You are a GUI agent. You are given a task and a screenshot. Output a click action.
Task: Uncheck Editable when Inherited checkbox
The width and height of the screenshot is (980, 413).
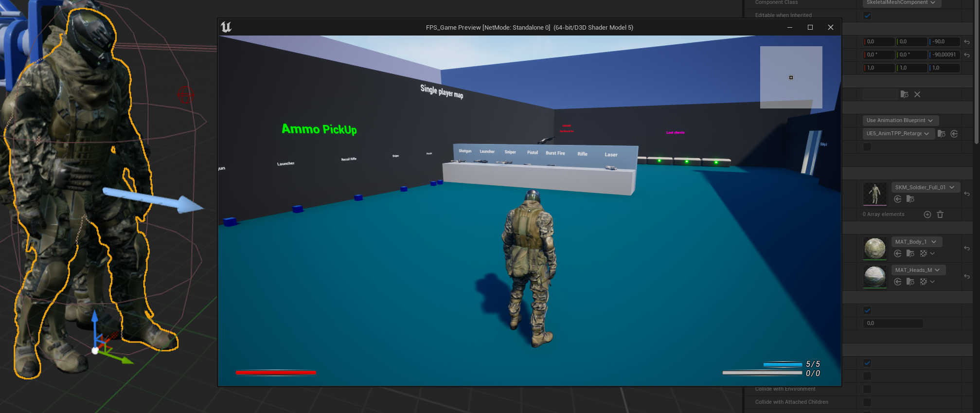coord(867,16)
